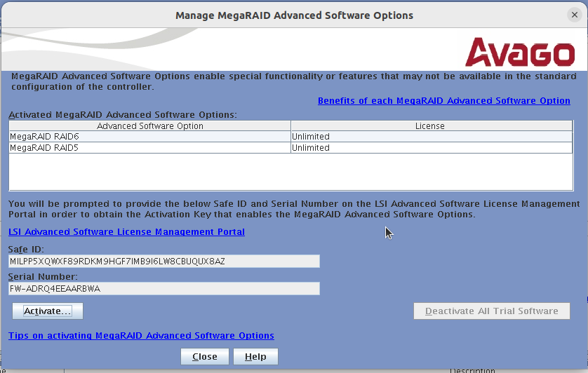
Task: Open the LSI Advanced Software License Management Portal link
Action: (x=126, y=231)
